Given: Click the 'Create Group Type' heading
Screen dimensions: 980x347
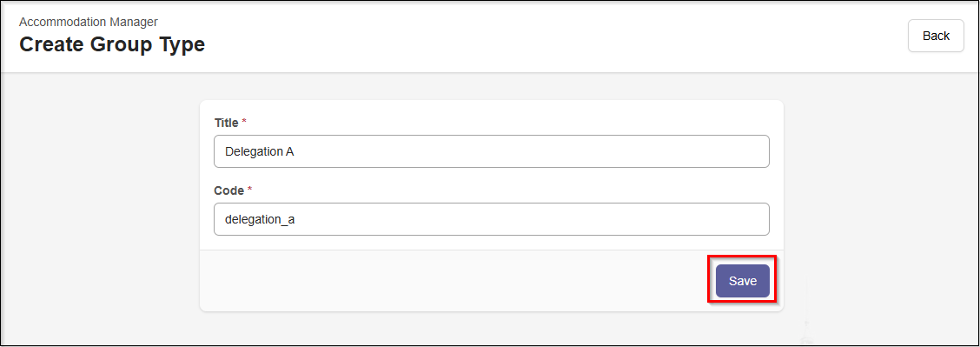Looking at the screenshot, I should click(112, 45).
